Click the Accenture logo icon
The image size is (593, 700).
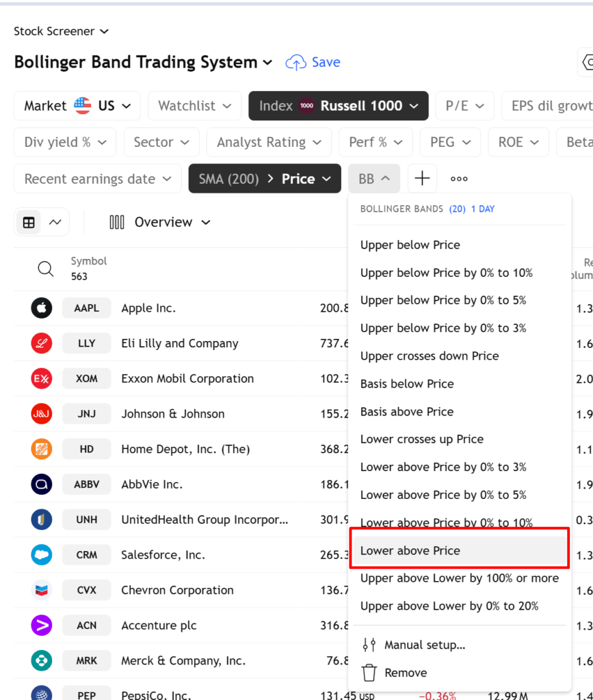coord(42,625)
